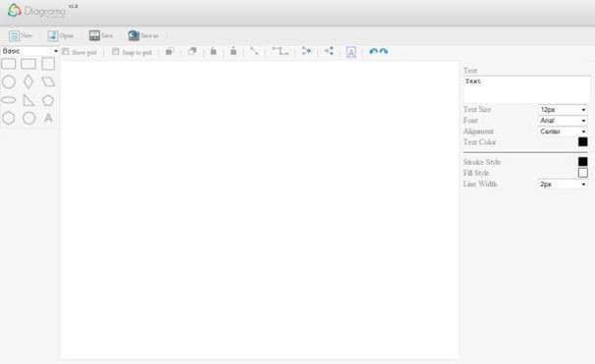This screenshot has width=595, height=364.
Task: Click into the Text input box
Action: 526,89
